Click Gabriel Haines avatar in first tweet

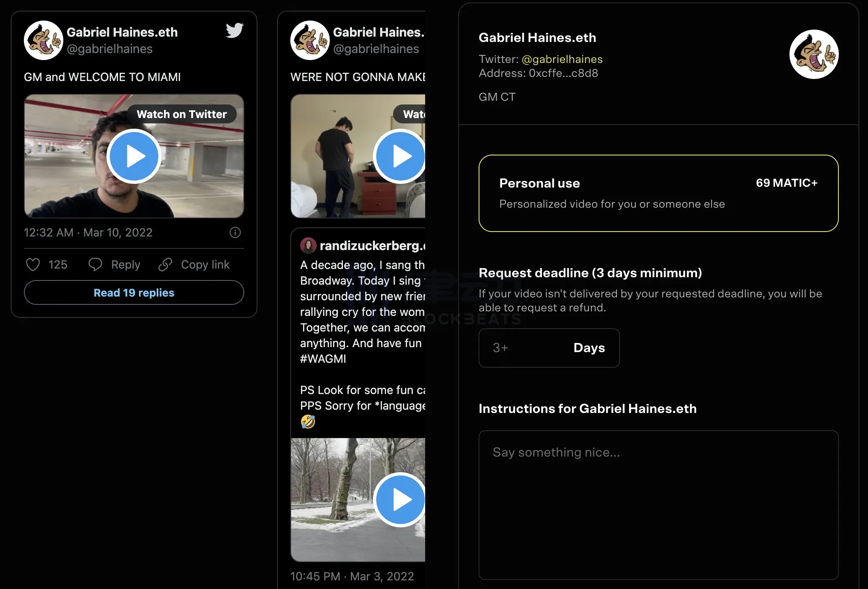tap(44, 40)
